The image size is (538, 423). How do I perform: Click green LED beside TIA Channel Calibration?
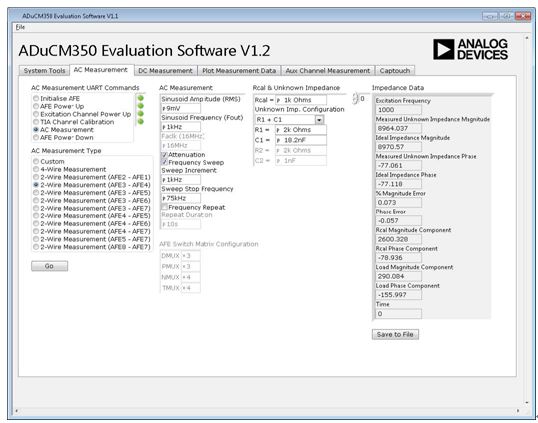tap(140, 121)
